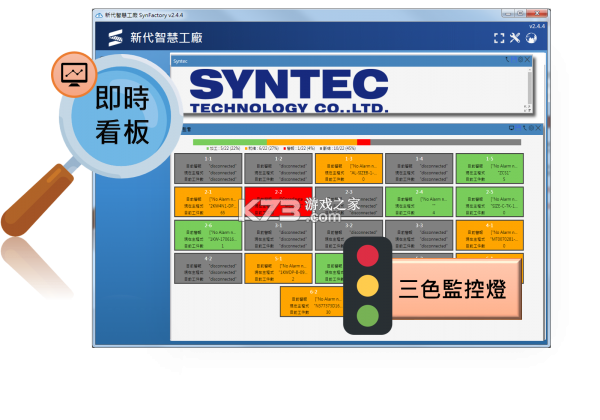Image resolution: width=600 pixels, height=420 pixels.
Task: Click the orange segment of the status bar
Action: coord(311,142)
